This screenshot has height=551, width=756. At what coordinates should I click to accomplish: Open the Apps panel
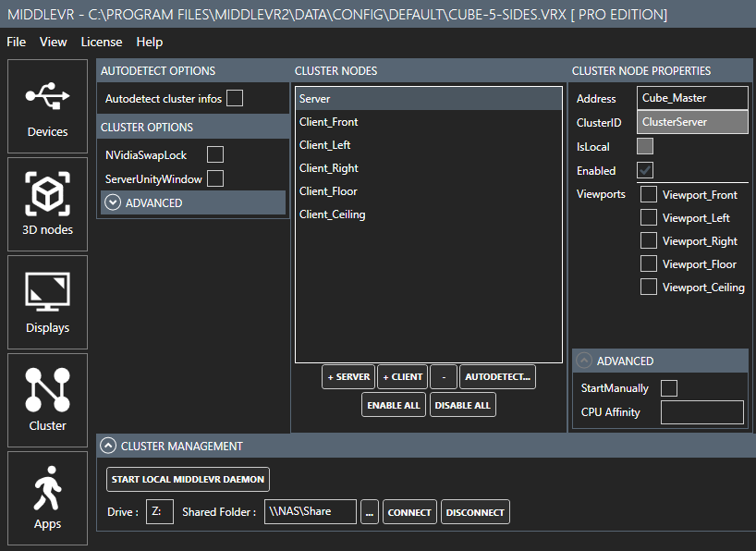click(47, 497)
